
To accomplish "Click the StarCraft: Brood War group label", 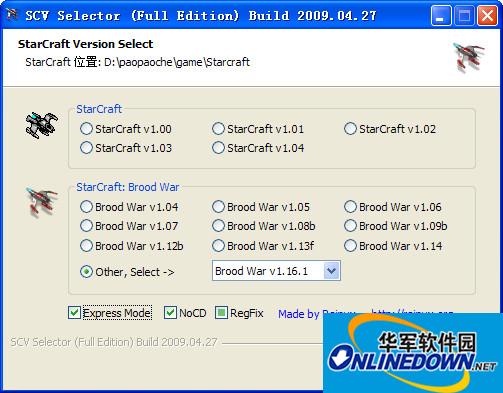I will (x=128, y=187).
